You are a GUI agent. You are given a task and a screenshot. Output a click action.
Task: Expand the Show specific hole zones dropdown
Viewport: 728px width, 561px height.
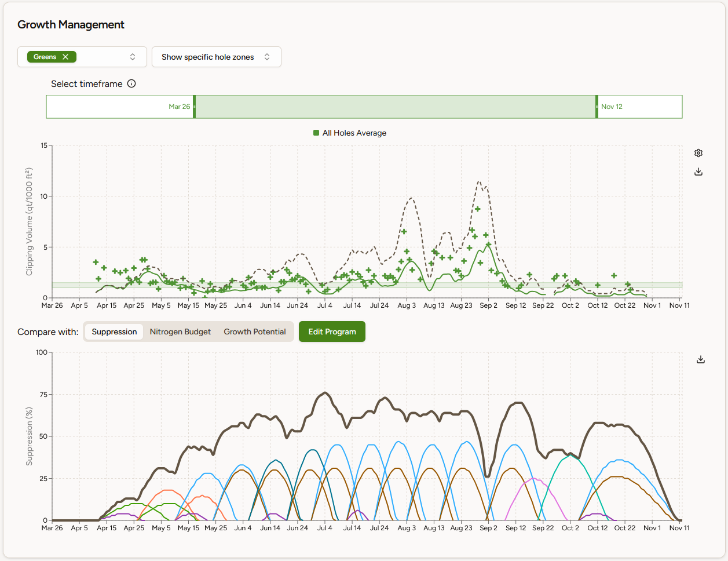(216, 57)
